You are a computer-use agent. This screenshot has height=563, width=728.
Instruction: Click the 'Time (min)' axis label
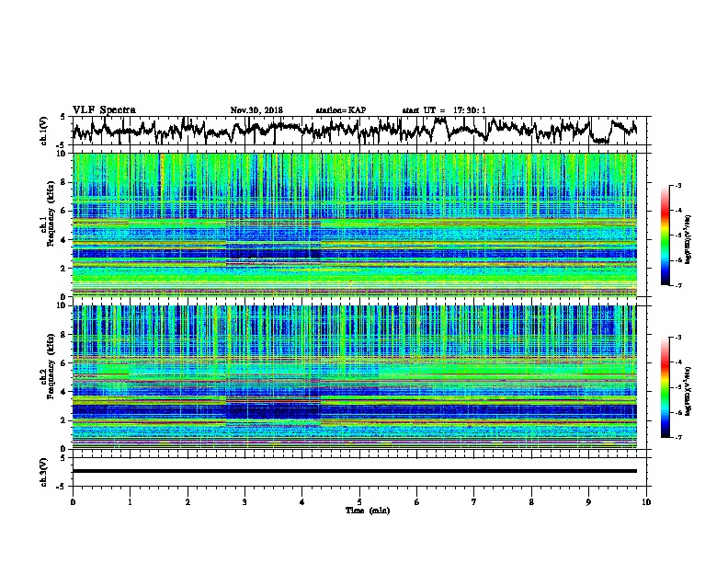(x=368, y=511)
